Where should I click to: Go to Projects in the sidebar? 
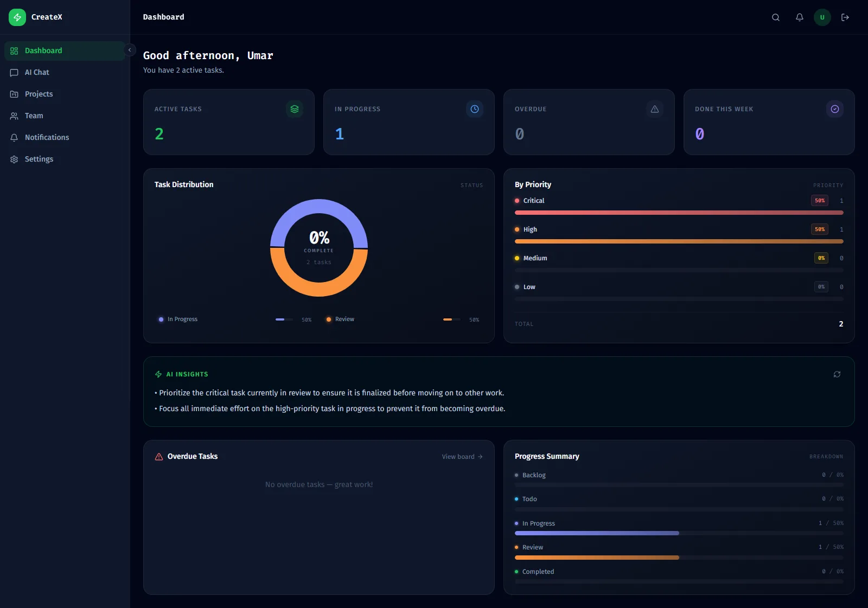[65, 94]
